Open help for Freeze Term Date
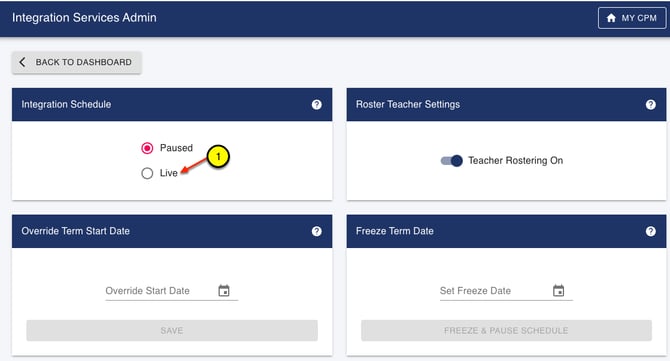Image resolution: width=670 pixels, height=361 pixels. [650, 231]
